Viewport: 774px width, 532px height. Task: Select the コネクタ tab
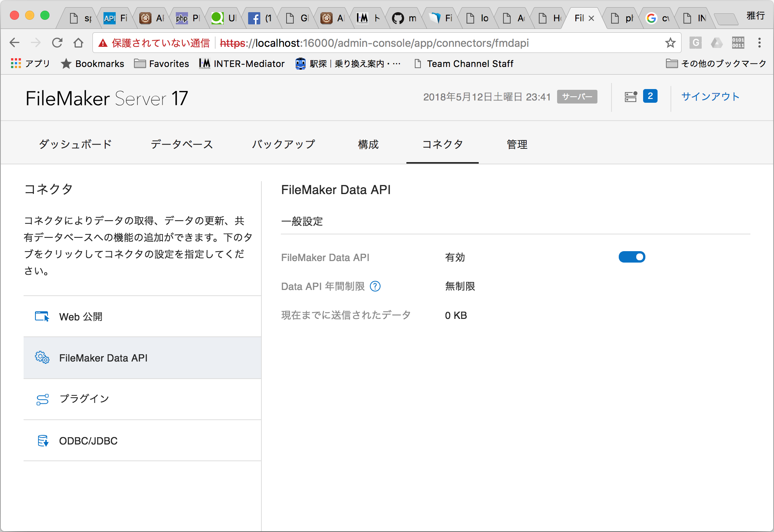[x=443, y=144]
